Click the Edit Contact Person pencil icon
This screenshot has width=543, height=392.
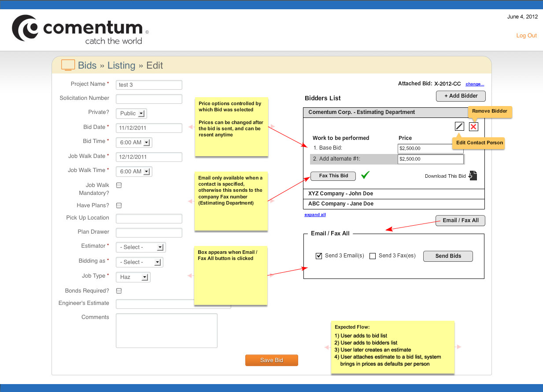pos(459,126)
